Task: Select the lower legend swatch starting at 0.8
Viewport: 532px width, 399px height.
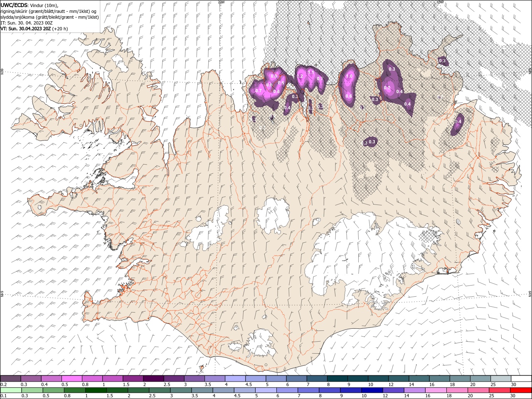Action: 74,390
